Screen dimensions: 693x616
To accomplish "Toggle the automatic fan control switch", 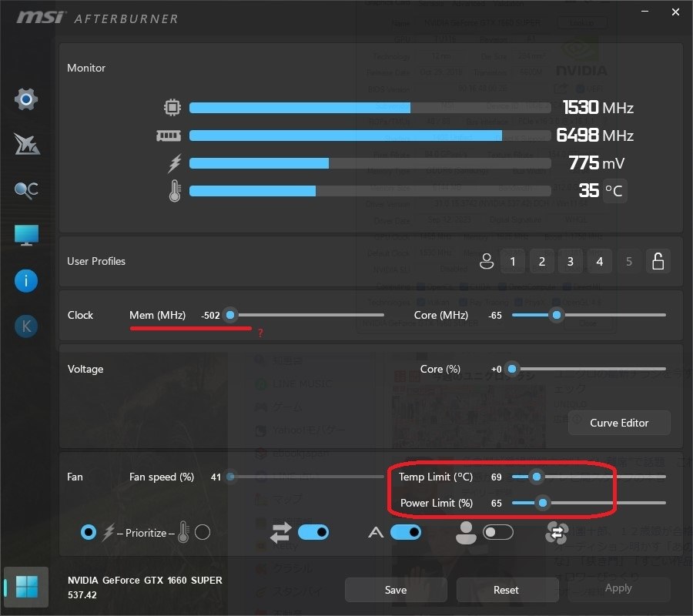I will [x=406, y=533].
